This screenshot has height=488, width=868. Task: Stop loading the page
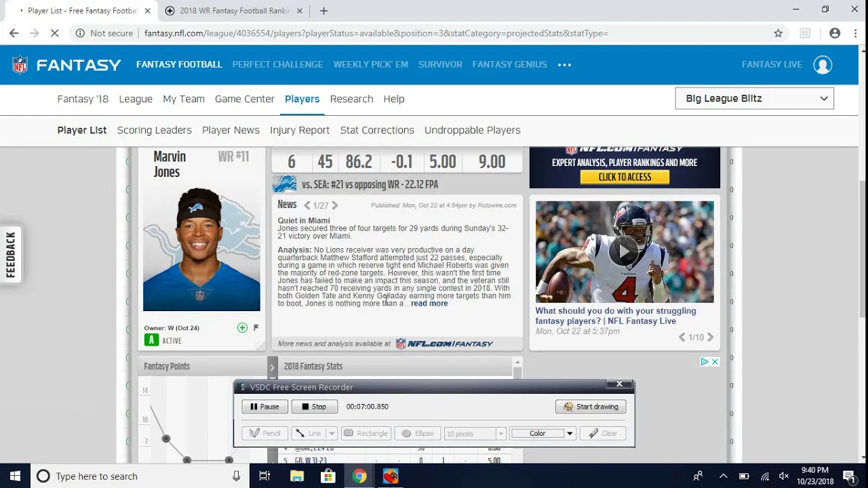[x=55, y=33]
